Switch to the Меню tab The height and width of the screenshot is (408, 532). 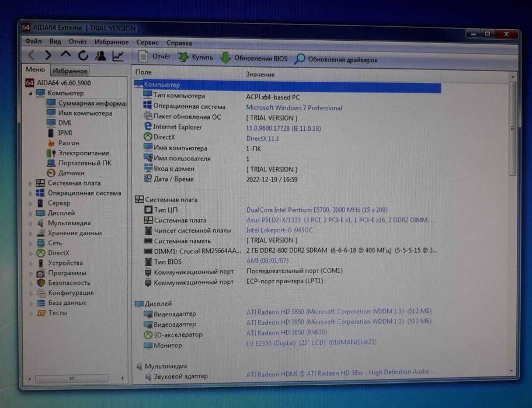(35, 69)
